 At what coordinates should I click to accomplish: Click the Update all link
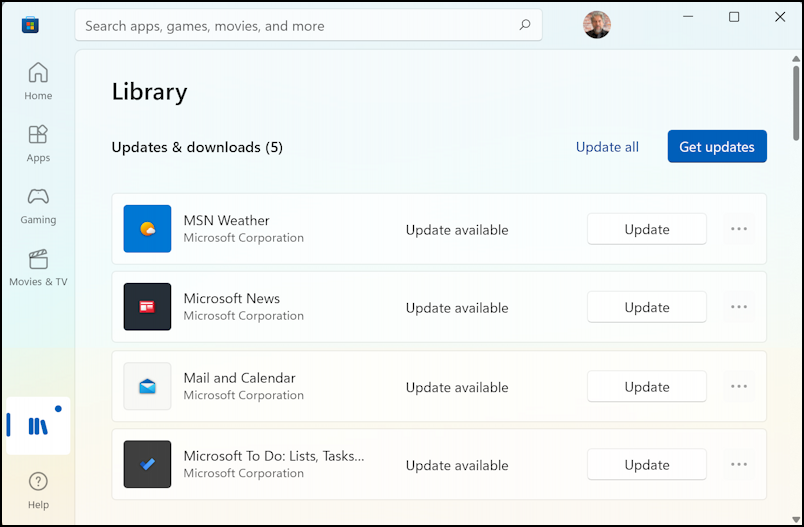click(607, 147)
